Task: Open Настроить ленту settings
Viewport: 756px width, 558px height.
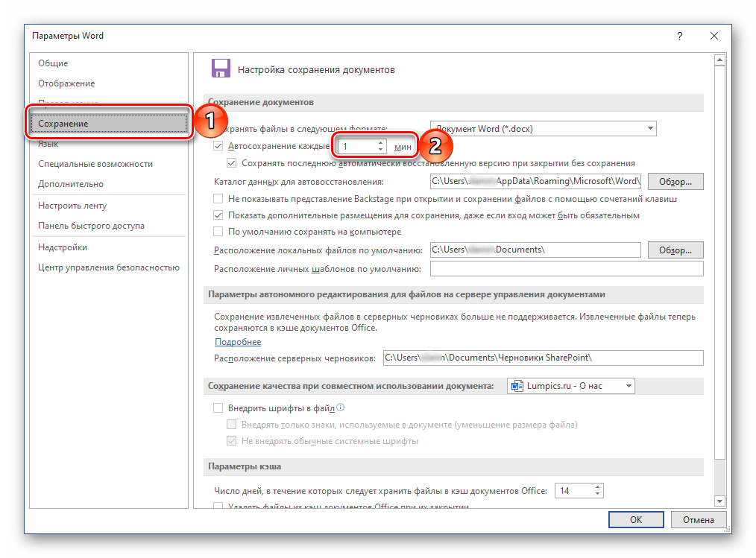Action: 72,206
